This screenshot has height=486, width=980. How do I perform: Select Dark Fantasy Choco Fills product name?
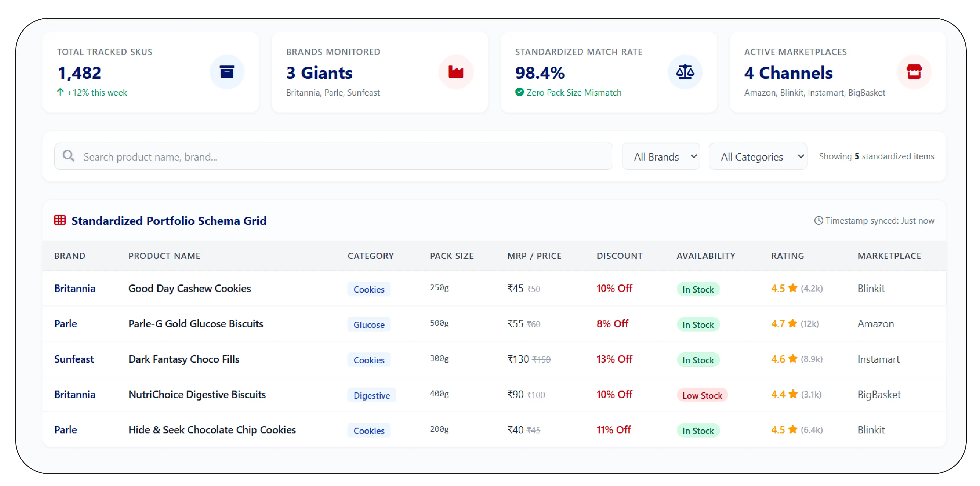point(184,359)
